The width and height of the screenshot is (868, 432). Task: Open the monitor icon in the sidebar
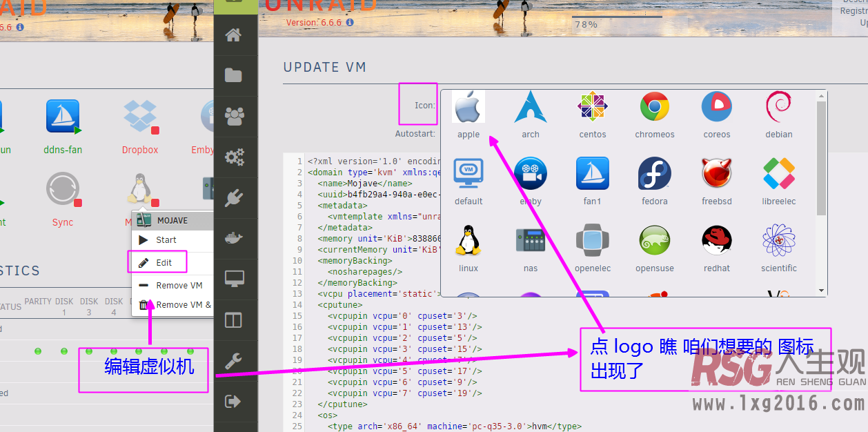point(235,279)
